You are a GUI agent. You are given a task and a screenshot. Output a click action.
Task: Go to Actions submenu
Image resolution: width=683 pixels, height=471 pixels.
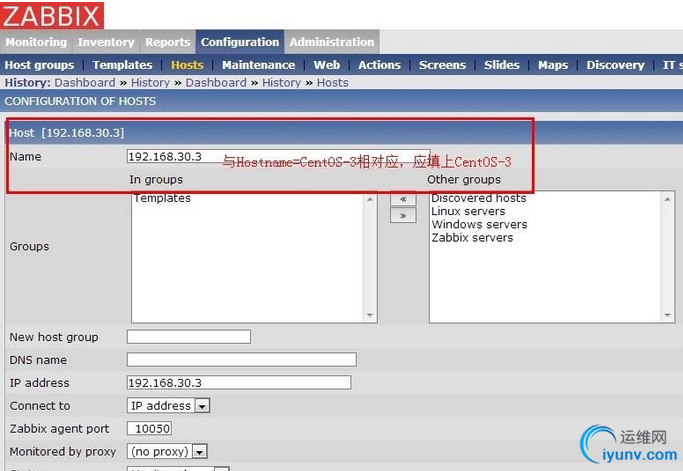tap(379, 65)
